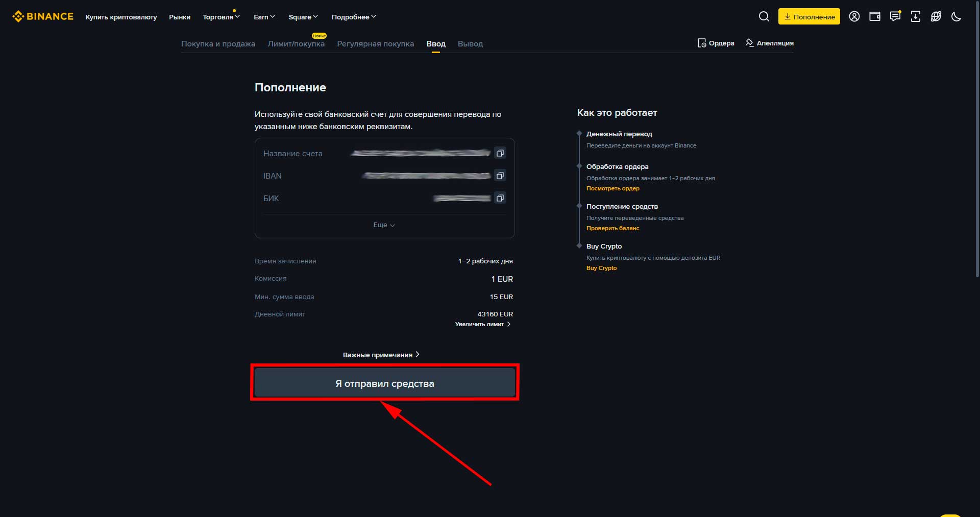This screenshot has width=980, height=517.
Task: Expand Еще to show more bank details
Action: [x=384, y=225]
